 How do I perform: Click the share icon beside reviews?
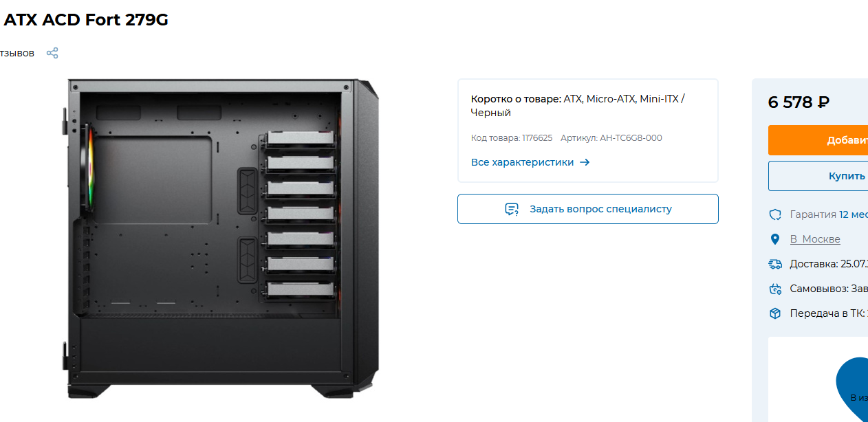52,53
